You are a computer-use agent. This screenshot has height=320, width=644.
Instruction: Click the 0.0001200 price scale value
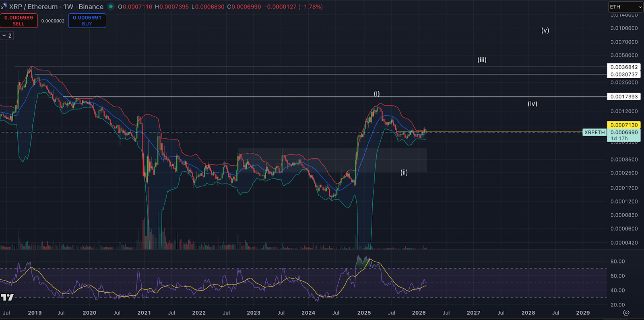(x=624, y=202)
